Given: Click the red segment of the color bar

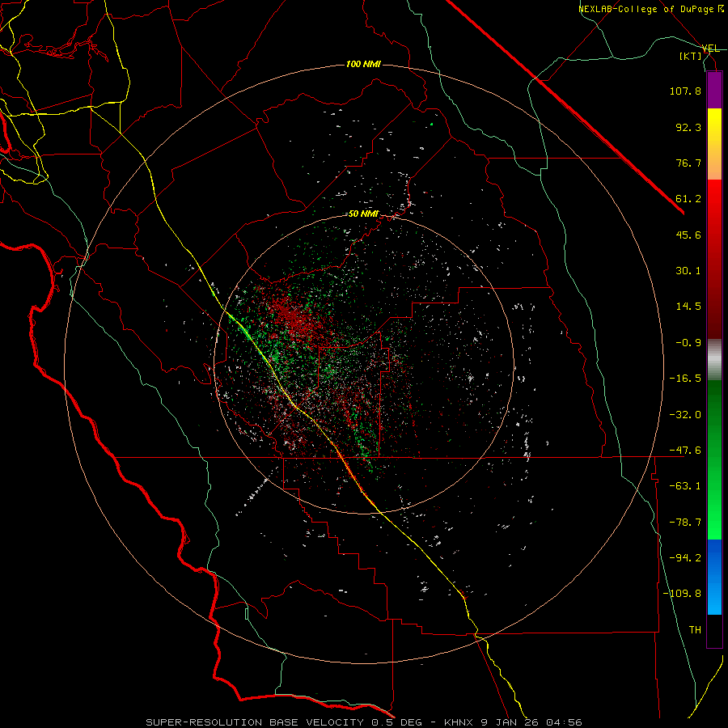Looking at the screenshot, I should point(714,259).
